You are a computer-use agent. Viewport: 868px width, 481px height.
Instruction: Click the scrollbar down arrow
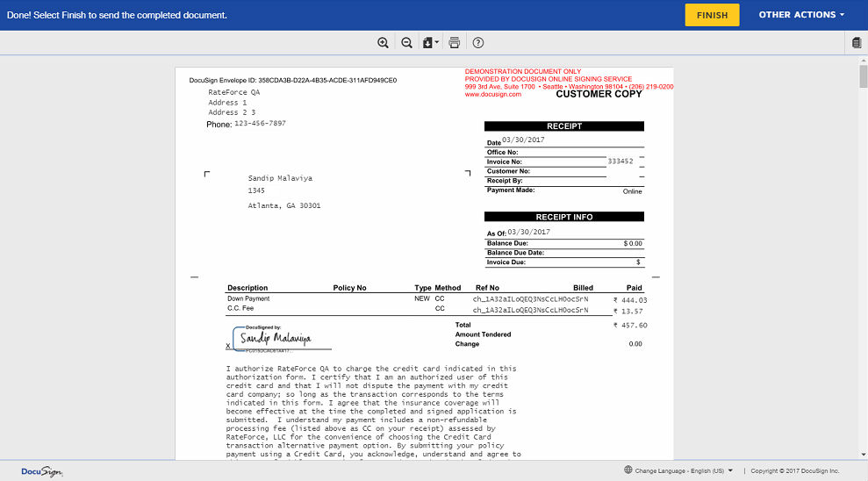[x=863, y=455]
